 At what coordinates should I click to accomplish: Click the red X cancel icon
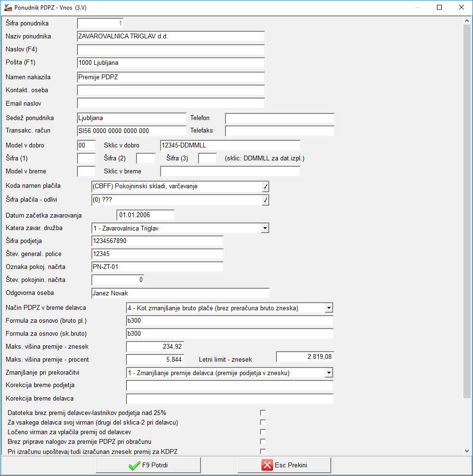(x=267, y=465)
